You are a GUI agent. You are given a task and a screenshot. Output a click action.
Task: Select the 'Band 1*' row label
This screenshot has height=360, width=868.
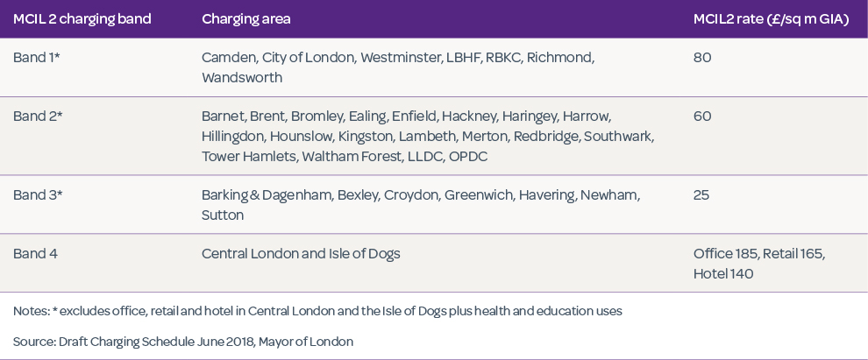pos(37,58)
